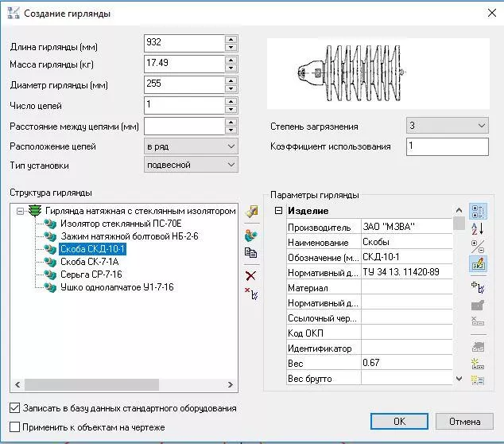
Task: Open the 'Тип установки' dropdown
Action: point(191,165)
